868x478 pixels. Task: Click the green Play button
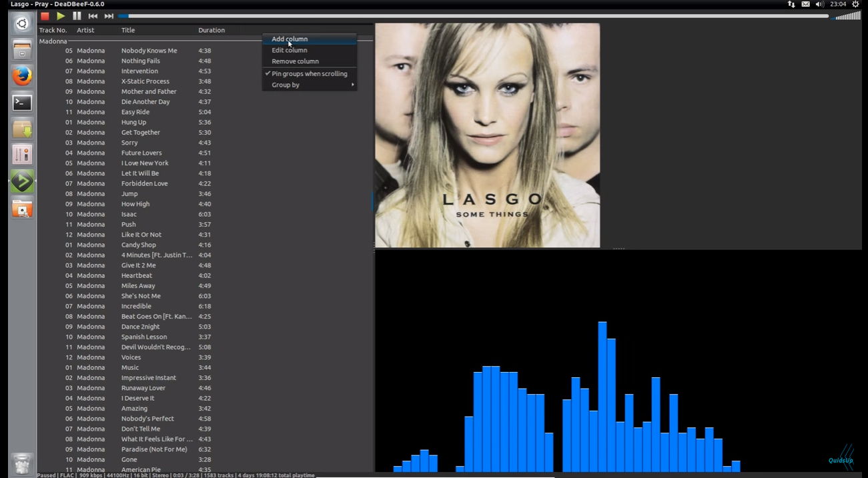click(x=61, y=16)
